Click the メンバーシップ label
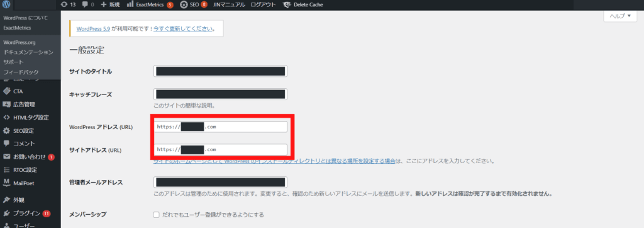Screen dimensions: 644x228 88,214
